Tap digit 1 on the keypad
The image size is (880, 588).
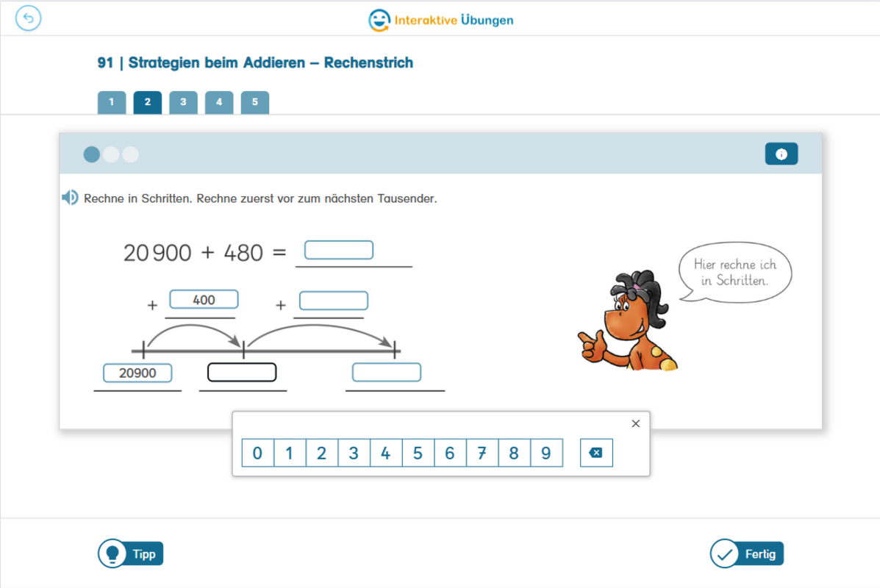click(x=290, y=453)
